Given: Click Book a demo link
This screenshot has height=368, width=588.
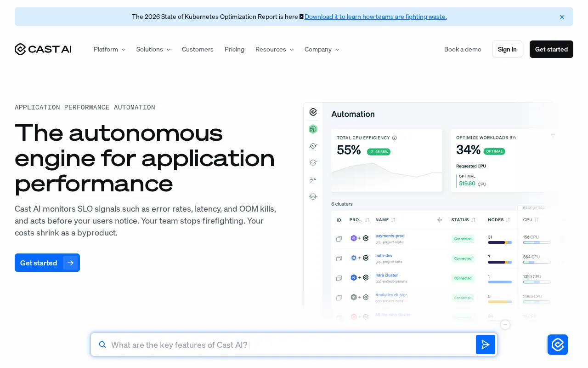Looking at the screenshot, I should (463, 49).
